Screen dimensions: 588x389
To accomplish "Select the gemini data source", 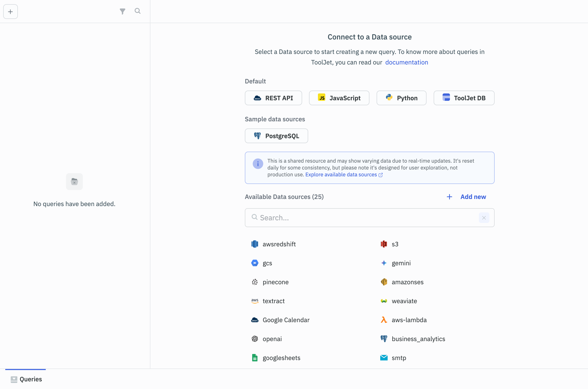I will pyautogui.click(x=401, y=263).
